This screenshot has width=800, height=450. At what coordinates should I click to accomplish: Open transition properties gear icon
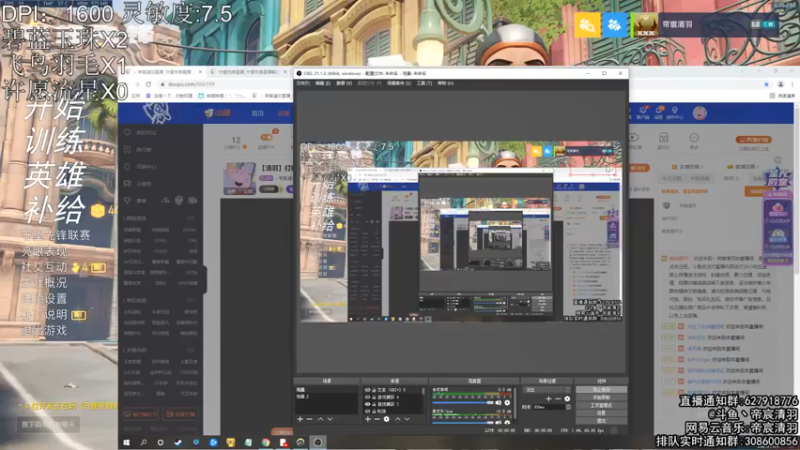coord(567,399)
